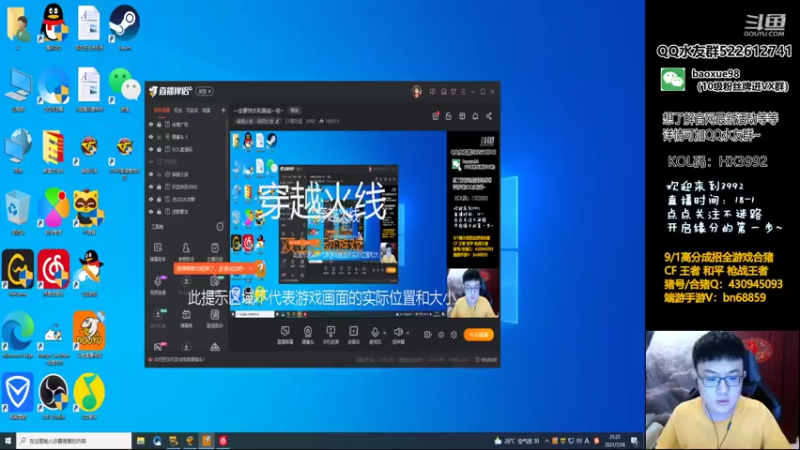Select the 进QQ水友群 source row

click(x=187, y=199)
